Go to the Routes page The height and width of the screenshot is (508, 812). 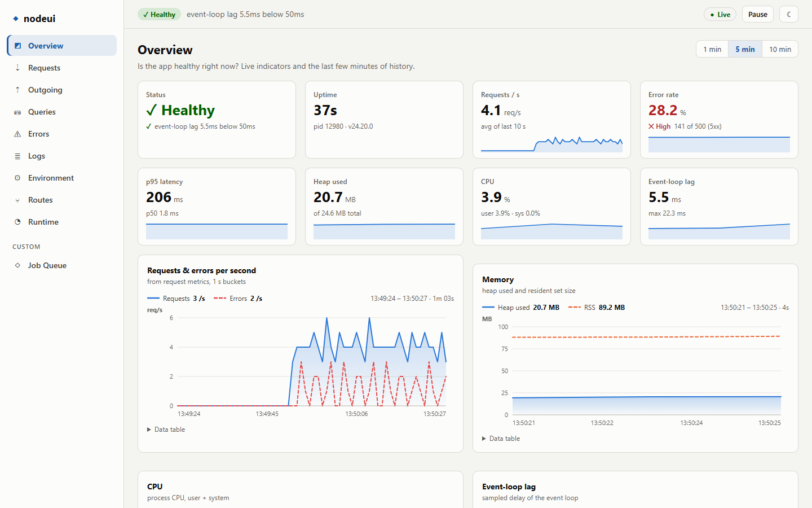coord(62,200)
